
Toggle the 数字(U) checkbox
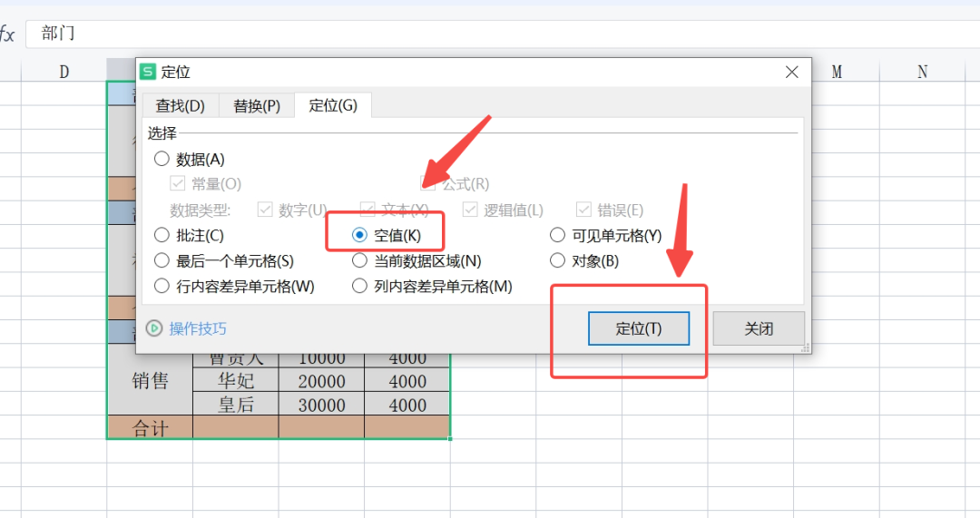(x=265, y=210)
